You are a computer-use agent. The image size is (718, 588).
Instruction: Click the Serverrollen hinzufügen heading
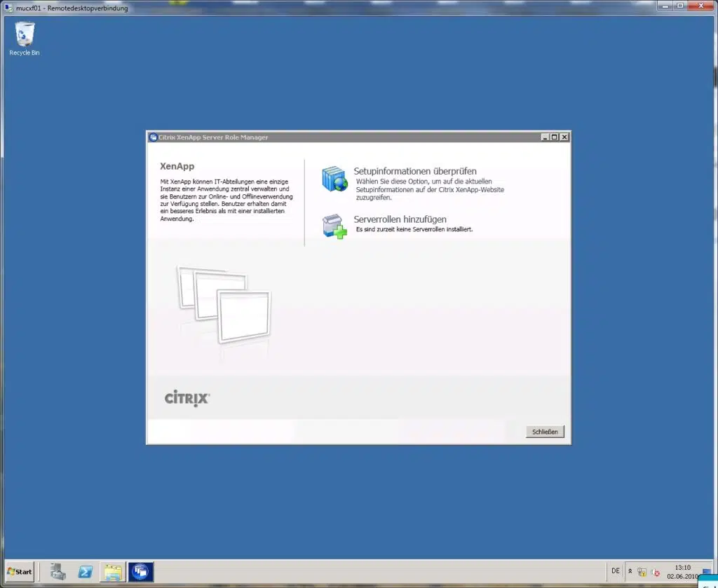coord(400,219)
